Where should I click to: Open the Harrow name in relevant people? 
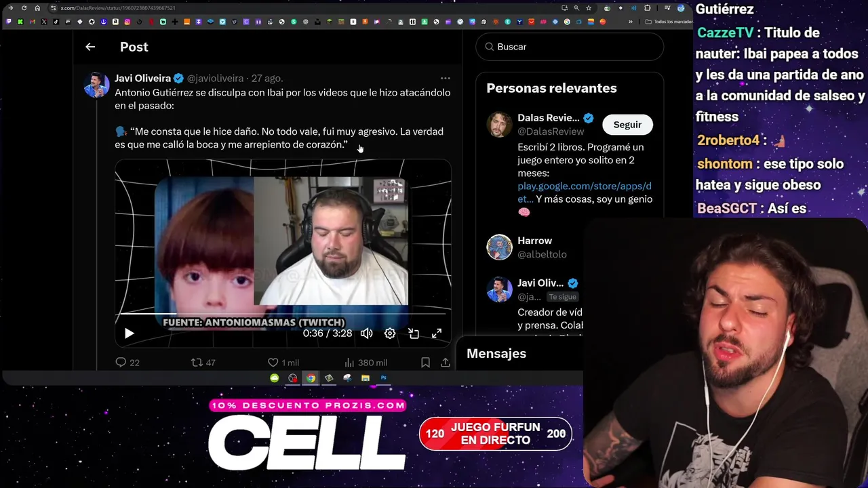click(535, 241)
